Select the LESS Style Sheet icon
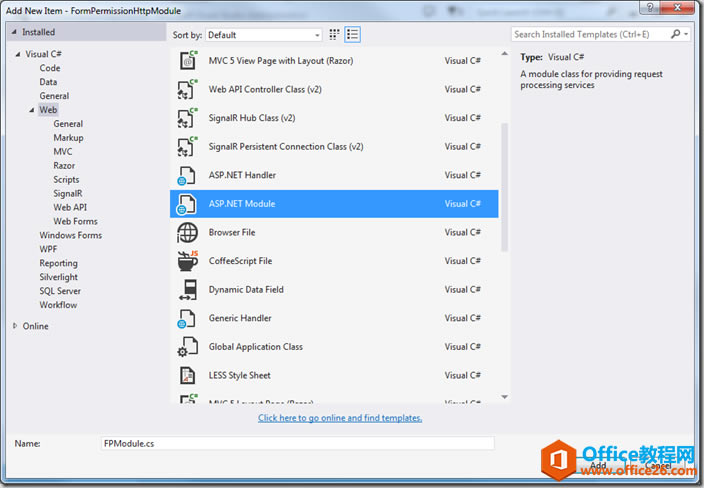Viewport: 704px width, 488px height. coord(187,375)
